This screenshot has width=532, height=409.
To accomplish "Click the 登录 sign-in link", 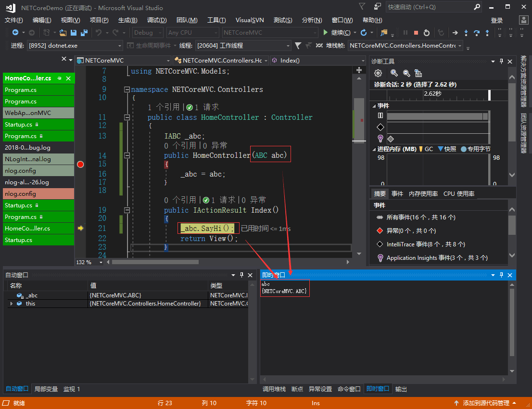I will [497, 20].
